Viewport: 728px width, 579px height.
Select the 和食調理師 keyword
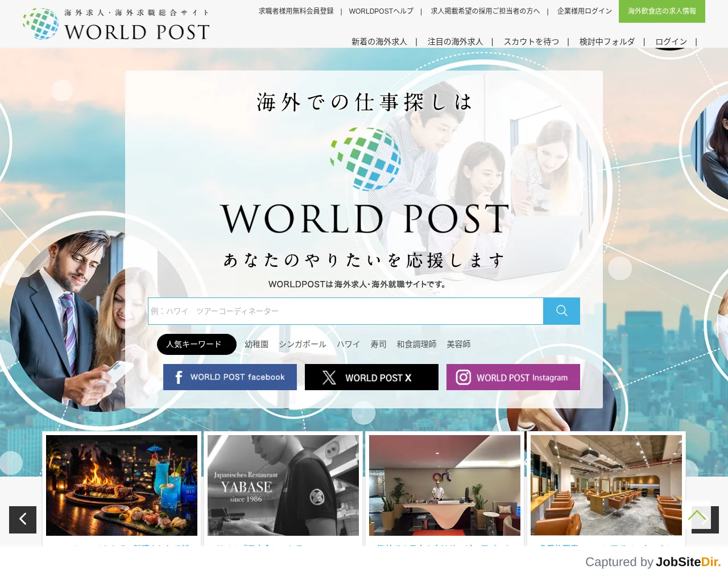tap(416, 344)
